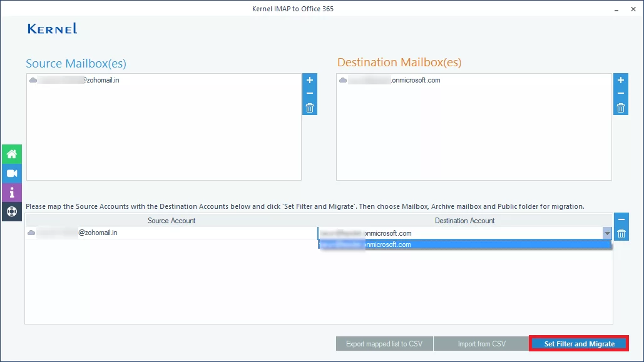Remove a source mailbox using the minus icon
Viewport: 644px width, 362px height.
(309, 93)
